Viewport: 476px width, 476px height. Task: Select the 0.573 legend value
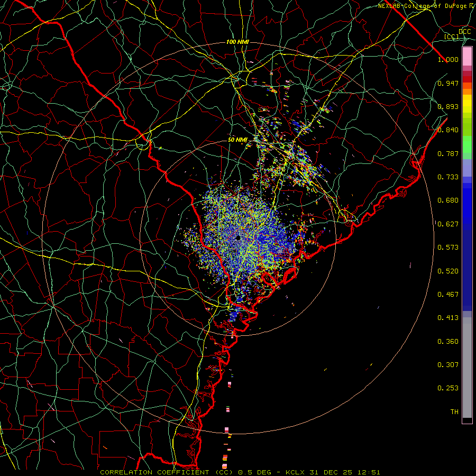click(x=448, y=248)
